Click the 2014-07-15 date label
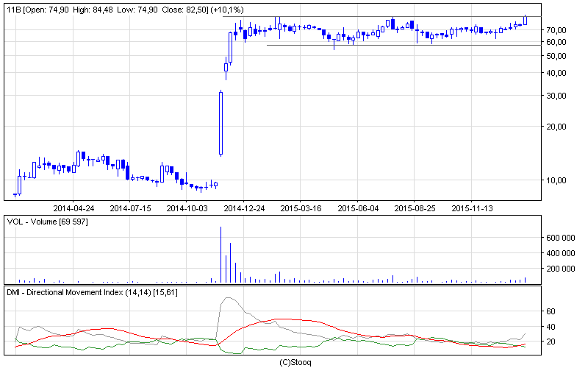The image size is (588, 368). pyautogui.click(x=130, y=208)
